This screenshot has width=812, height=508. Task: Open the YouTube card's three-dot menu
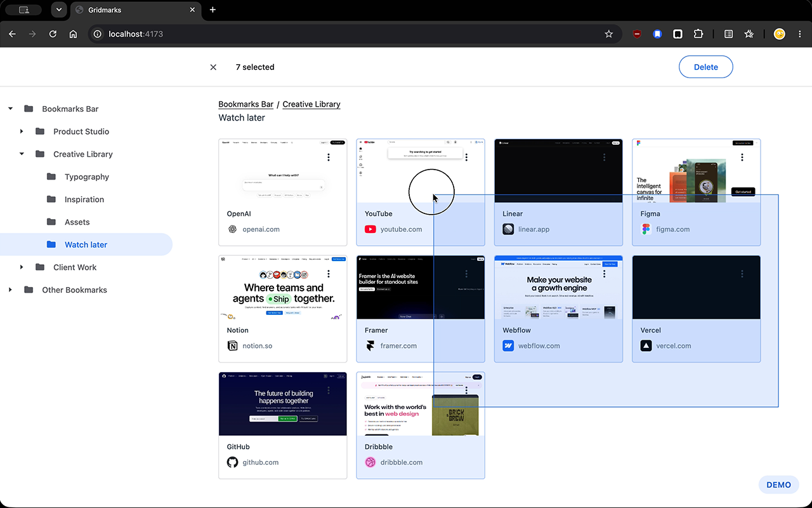[x=466, y=157]
